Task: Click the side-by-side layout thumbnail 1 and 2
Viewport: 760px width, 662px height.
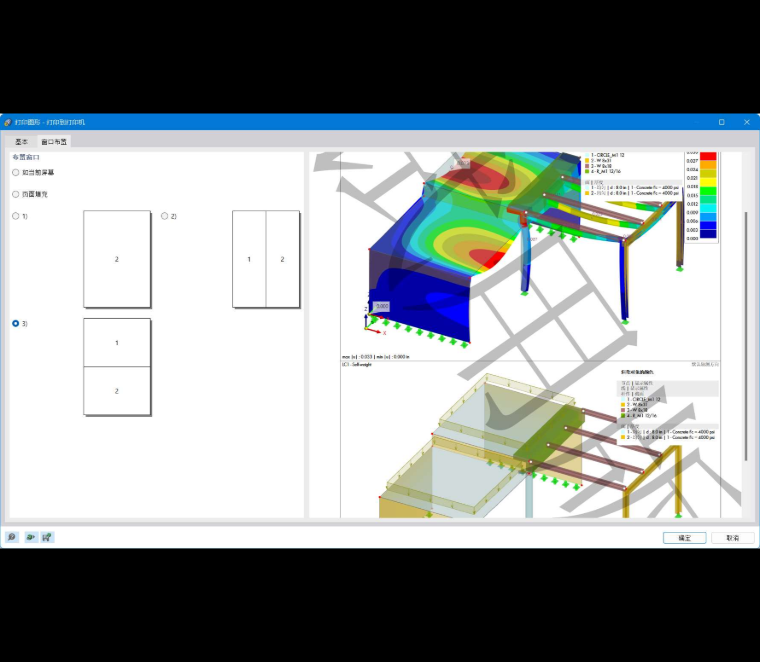Action: 266,259
